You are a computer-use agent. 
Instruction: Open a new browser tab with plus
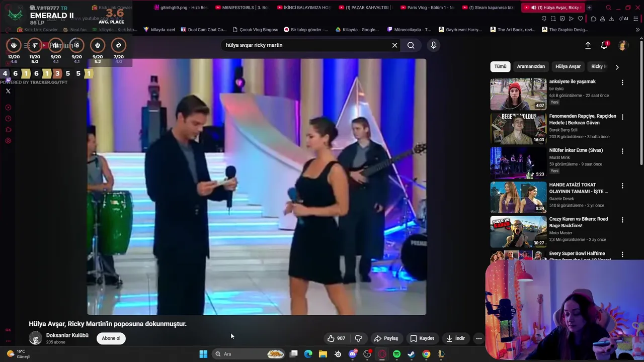(589, 8)
